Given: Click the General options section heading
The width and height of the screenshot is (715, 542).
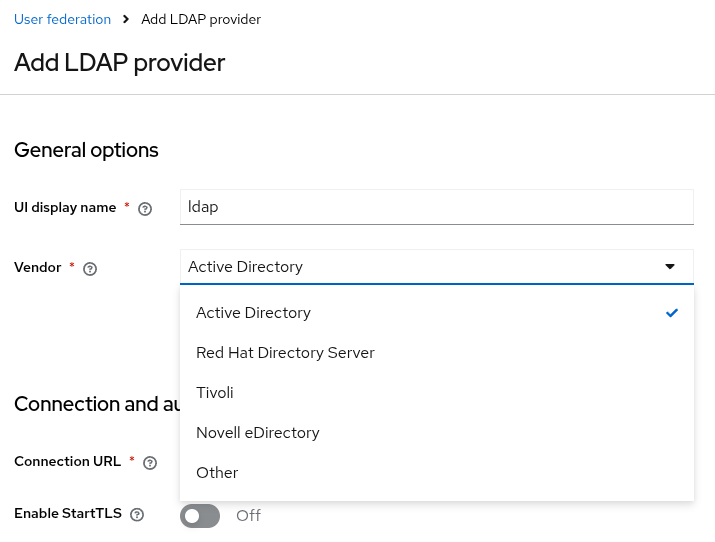Looking at the screenshot, I should (x=86, y=150).
